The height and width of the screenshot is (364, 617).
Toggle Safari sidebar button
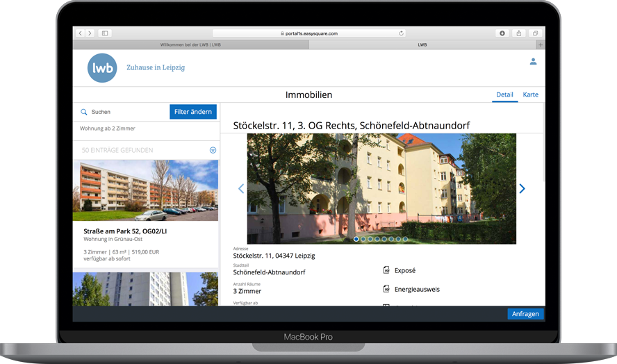(x=105, y=33)
